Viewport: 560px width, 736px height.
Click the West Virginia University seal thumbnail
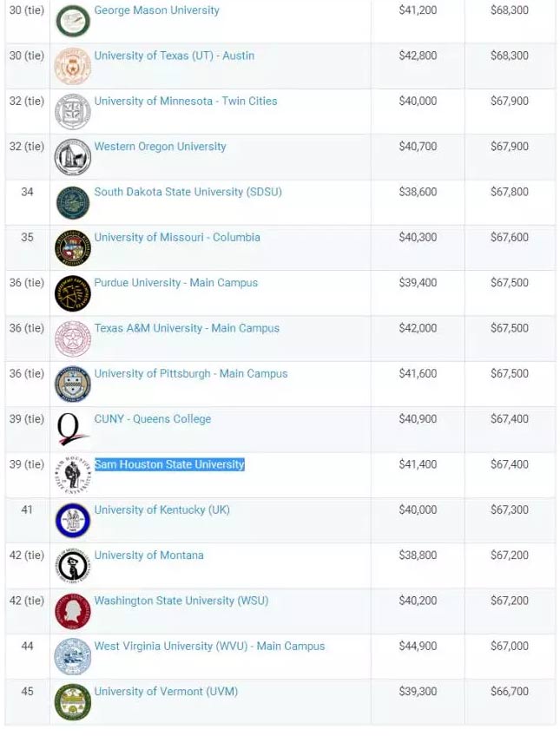point(73,657)
